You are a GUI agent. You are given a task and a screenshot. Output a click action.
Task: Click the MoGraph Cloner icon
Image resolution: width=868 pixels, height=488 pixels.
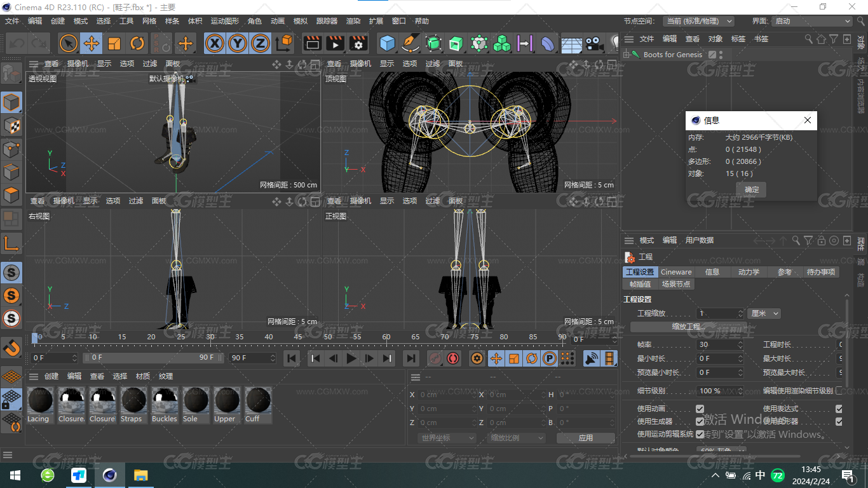[x=502, y=43]
